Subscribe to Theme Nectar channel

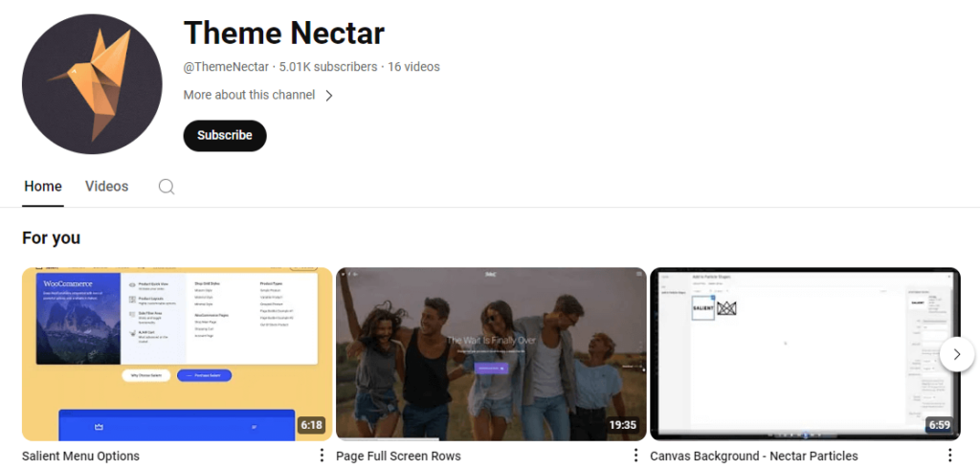225,136
